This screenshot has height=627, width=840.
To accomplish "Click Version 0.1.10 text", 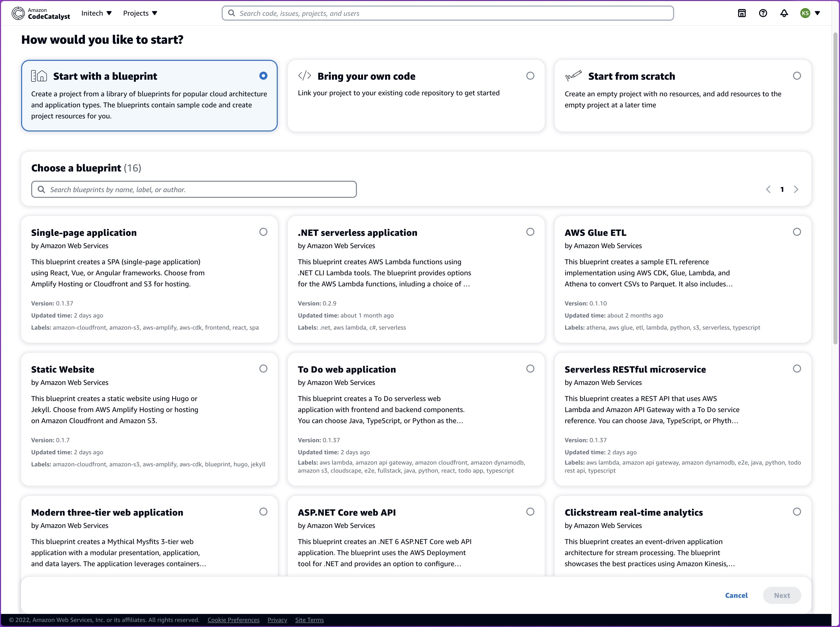I will click(x=585, y=303).
